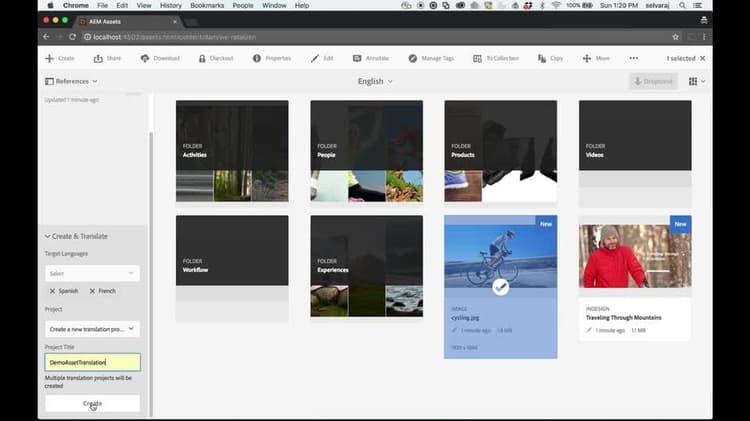
Task: Open the Bookmarks menu
Action: [x=207, y=6]
